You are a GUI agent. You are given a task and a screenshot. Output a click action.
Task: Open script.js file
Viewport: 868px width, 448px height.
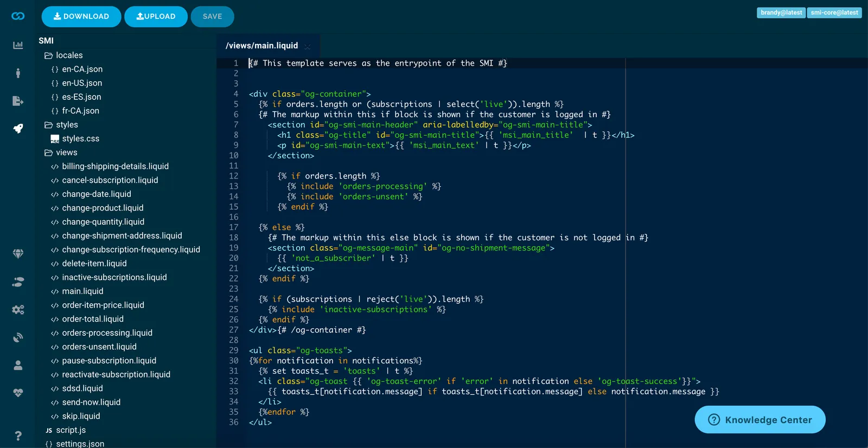tap(66, 430)
